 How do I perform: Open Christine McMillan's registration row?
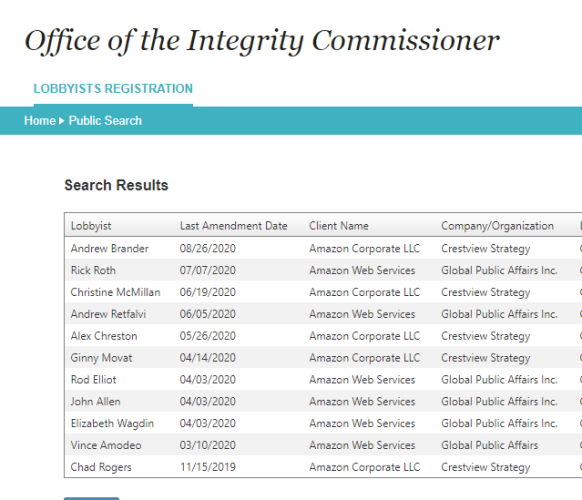tap(323, 292)
